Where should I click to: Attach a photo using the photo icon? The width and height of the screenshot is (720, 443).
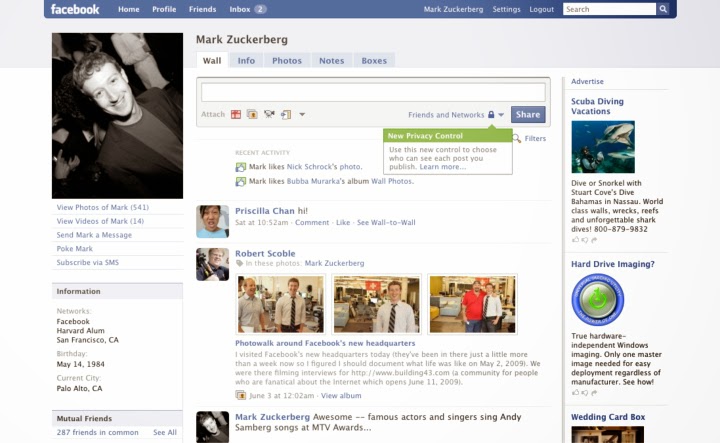pos(252,114)
